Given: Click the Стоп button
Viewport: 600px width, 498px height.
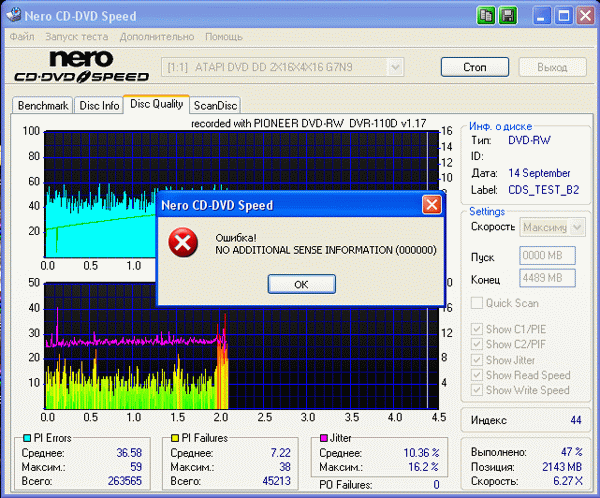Looking at the screenshot, I should click(x=474, y=67).
